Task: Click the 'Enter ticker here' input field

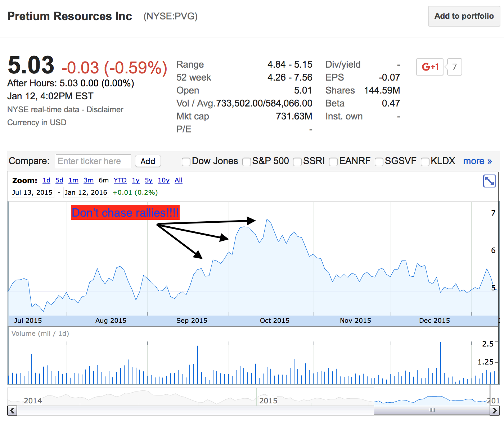Action: pos(94,161)
